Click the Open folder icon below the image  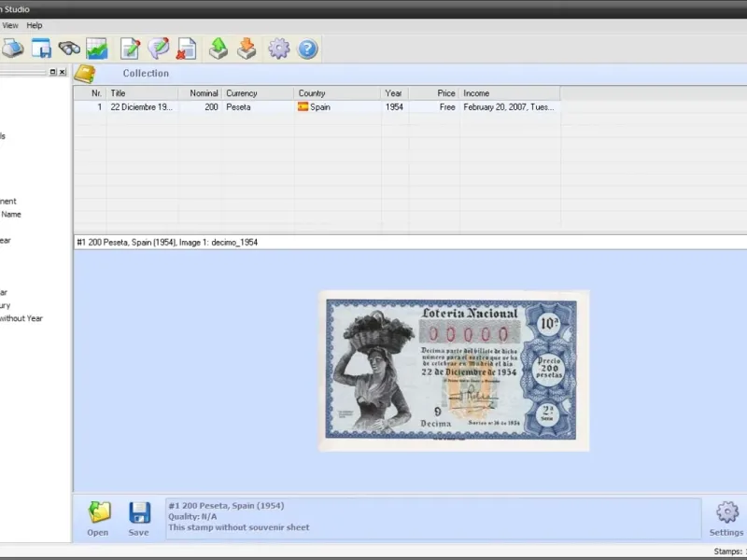tap(99, 512)
